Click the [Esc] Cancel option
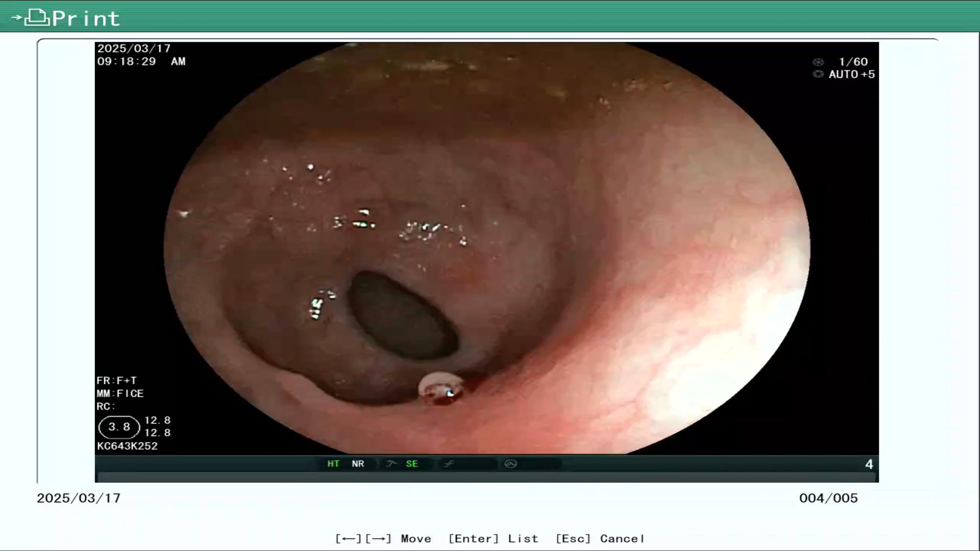 click(600, 539)
